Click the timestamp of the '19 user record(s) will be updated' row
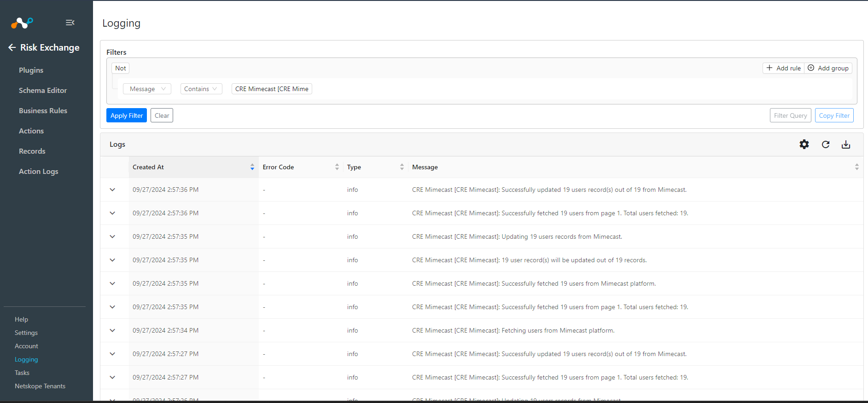Image resolution: width=868 pixels, height=403 pixels. (x=166, y=260)
